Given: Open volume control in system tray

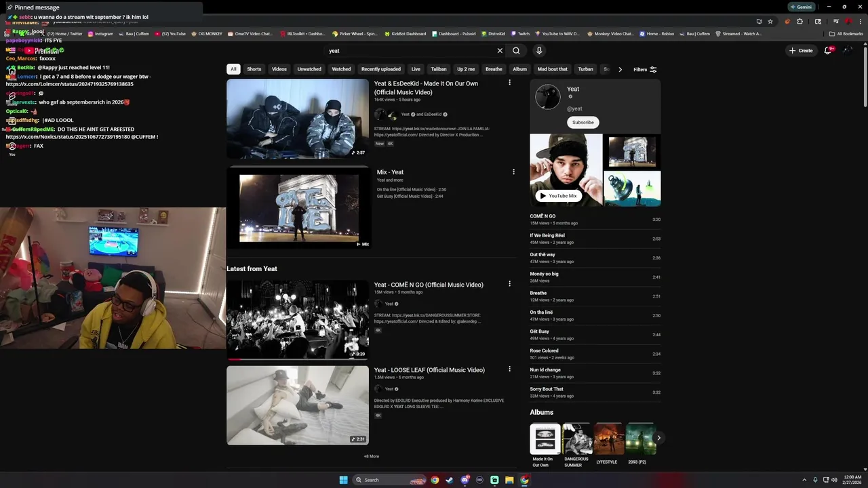Looking at the screenshot, I should click(834, 480).
